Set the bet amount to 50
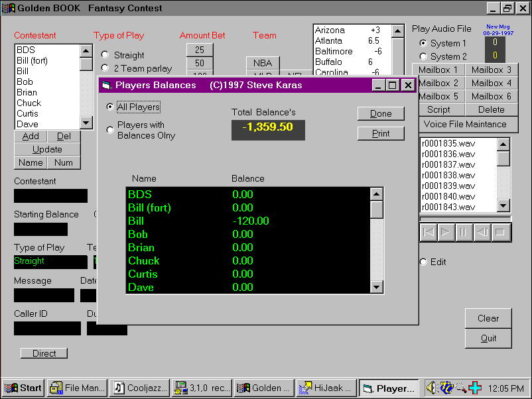This screenshot has height=399, width=532. tap(200, 63)
